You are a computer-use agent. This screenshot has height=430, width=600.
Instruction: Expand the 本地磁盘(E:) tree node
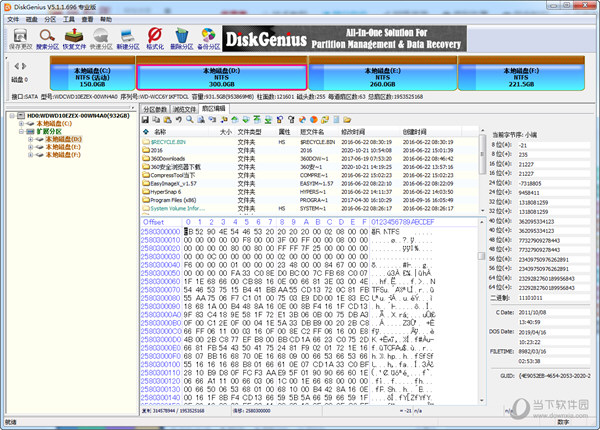[30, 147]
